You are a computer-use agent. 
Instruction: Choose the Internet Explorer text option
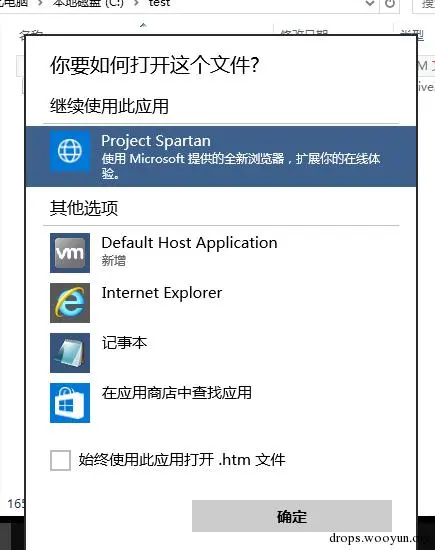point(162,293)
